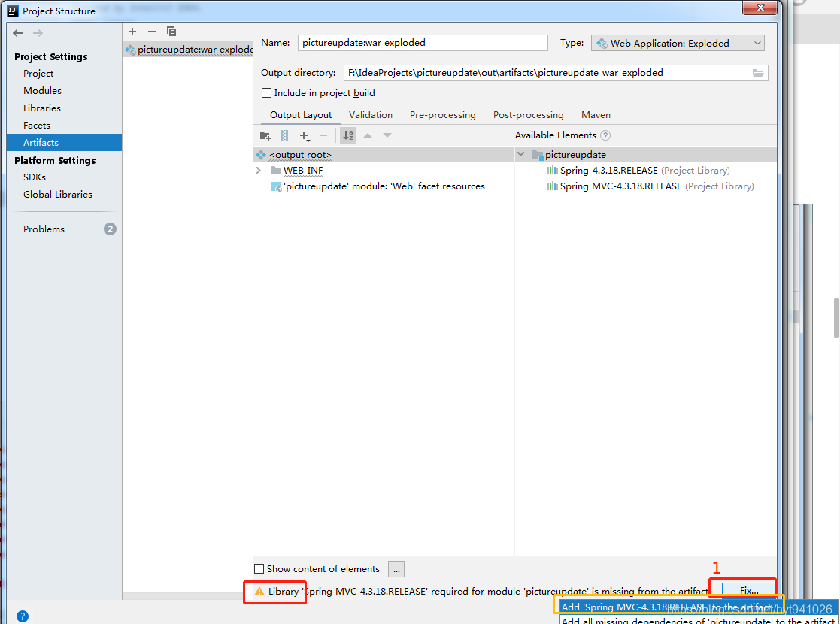
Task: Move element down in output layout
Action: point(387,135)
